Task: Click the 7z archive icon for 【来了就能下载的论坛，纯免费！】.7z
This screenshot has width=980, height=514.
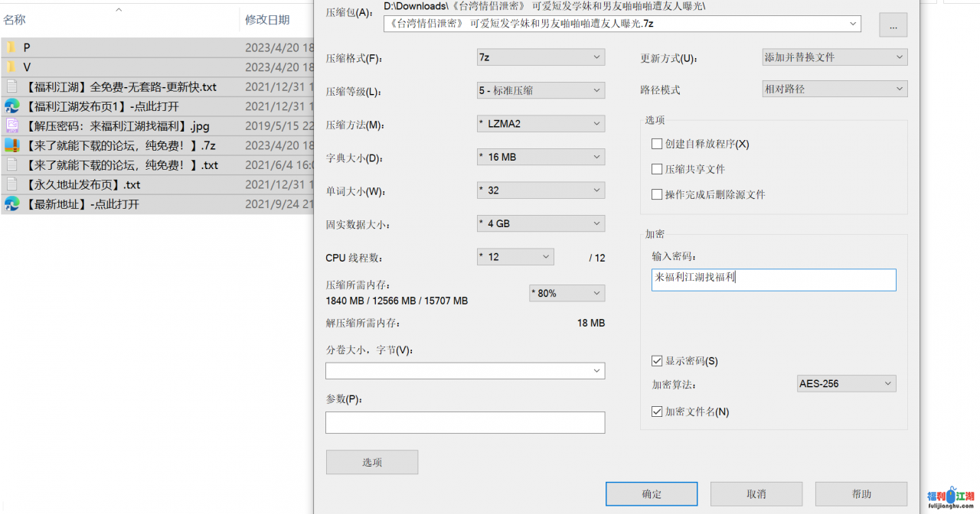Action: coord(11,145)
